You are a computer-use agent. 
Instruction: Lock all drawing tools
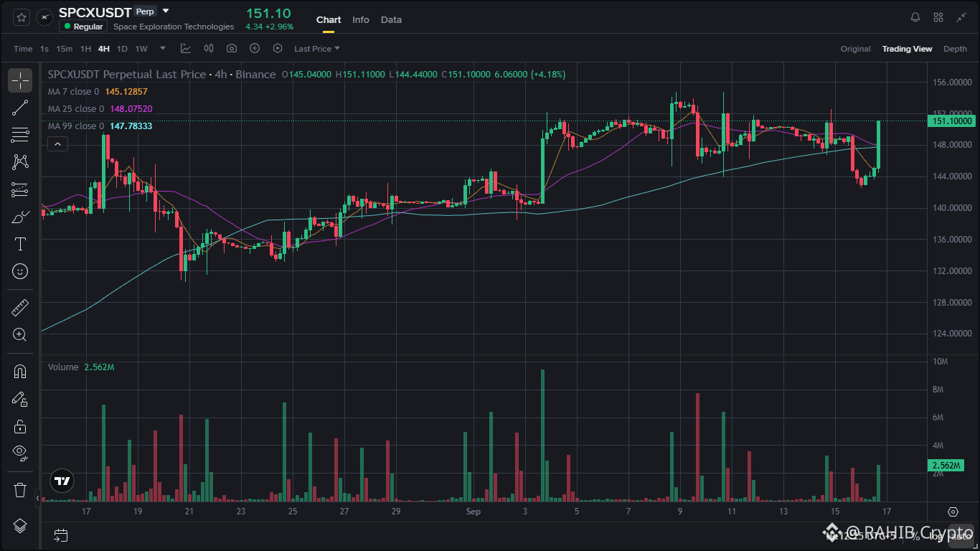20,426
